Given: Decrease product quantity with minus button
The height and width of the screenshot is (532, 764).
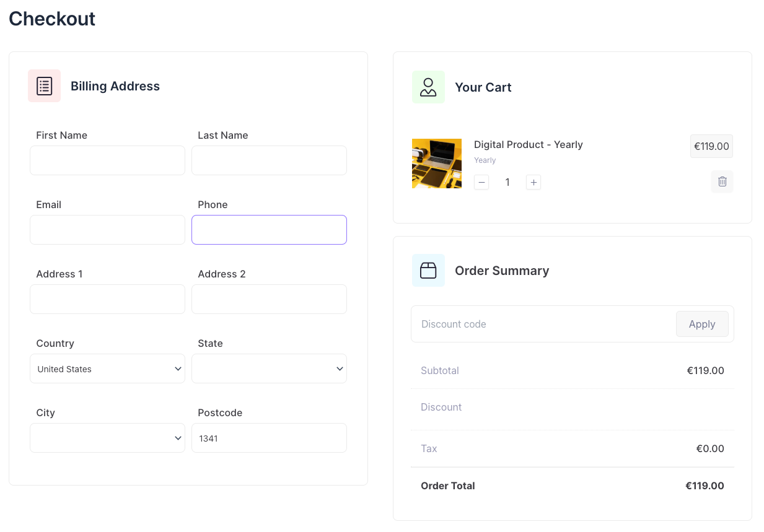Looking at the screenshot, I should 481,182.
